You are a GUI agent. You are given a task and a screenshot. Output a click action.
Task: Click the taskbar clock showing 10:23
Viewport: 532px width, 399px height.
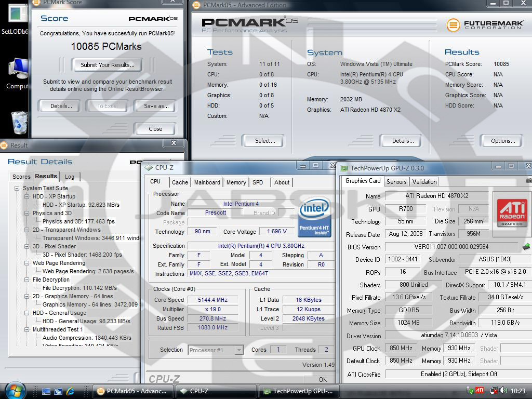pos(518,391)
